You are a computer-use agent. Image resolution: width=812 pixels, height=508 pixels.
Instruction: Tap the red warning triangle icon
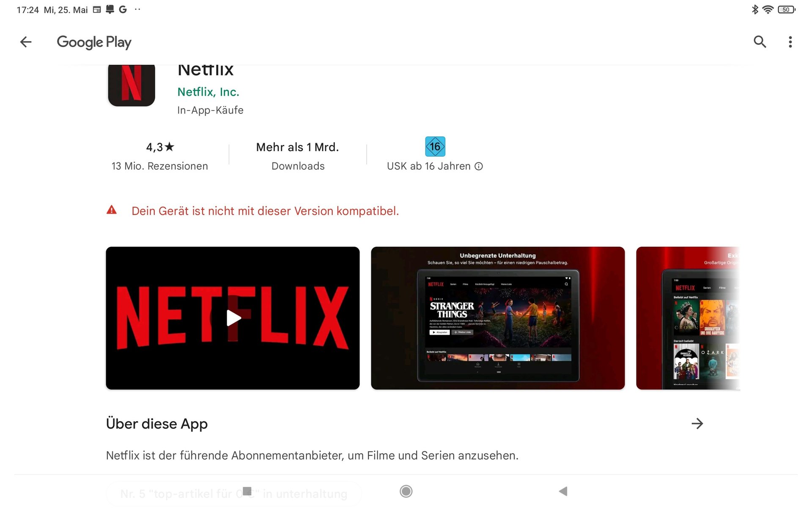112,210
